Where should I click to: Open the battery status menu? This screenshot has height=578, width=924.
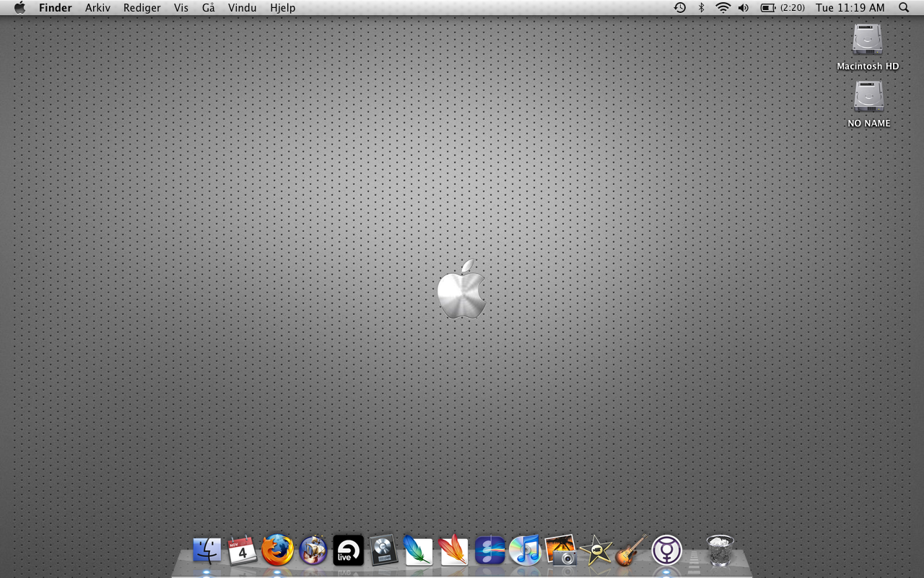coord(783,8)
